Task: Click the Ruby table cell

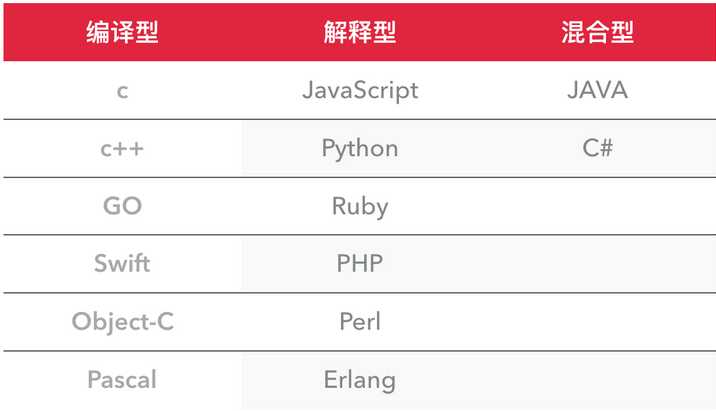Action: pos(359,206)
